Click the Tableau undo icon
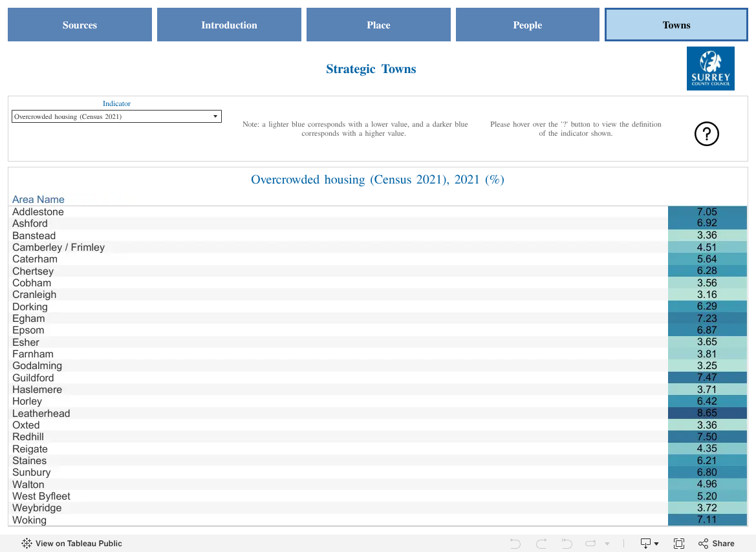Screen dimensions: 756x552 [515, 544]
